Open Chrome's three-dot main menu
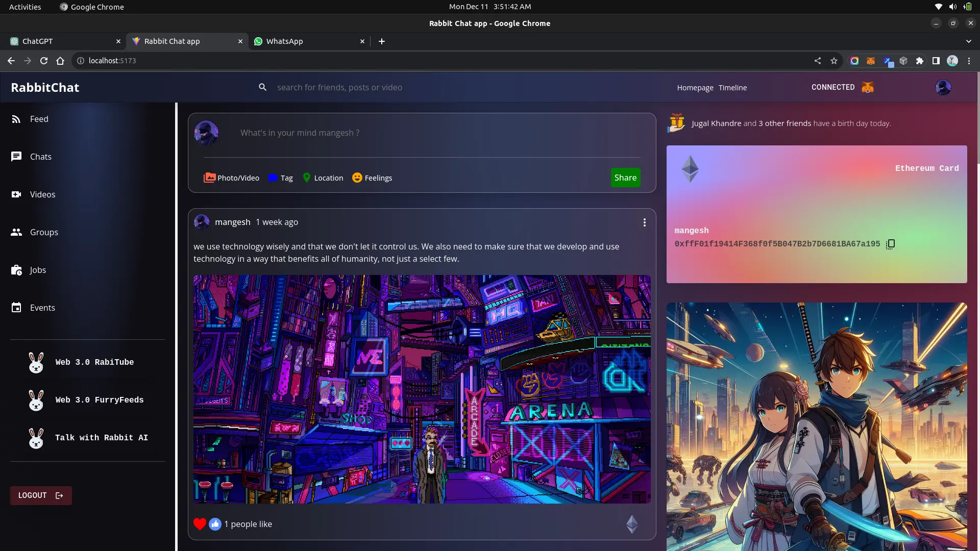 (x=969, y=61)
